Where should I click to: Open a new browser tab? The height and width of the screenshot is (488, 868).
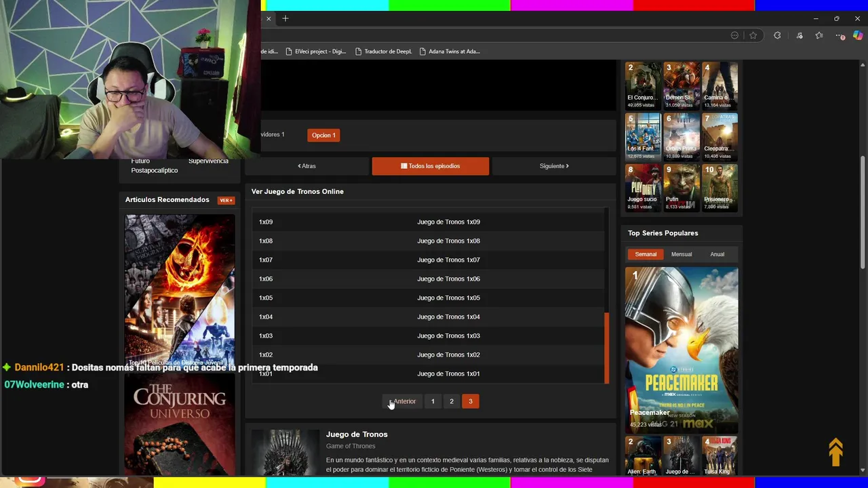tap(285, 18)
